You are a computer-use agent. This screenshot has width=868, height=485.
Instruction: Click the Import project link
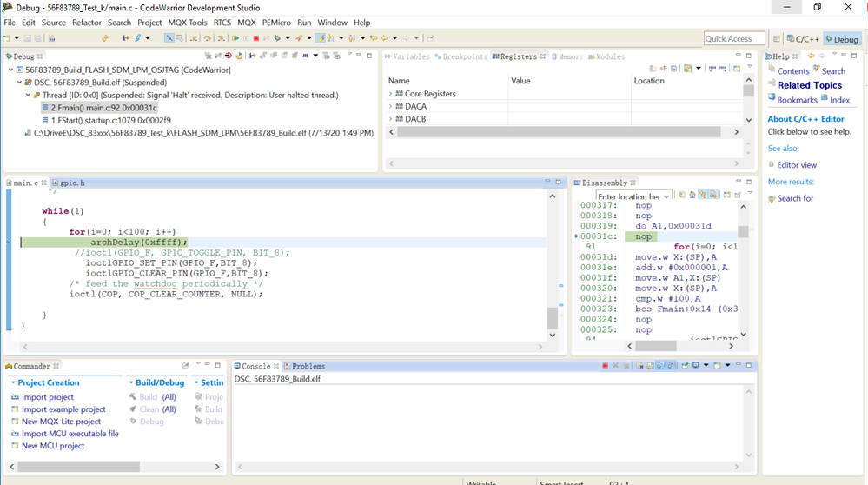(48, 397)
